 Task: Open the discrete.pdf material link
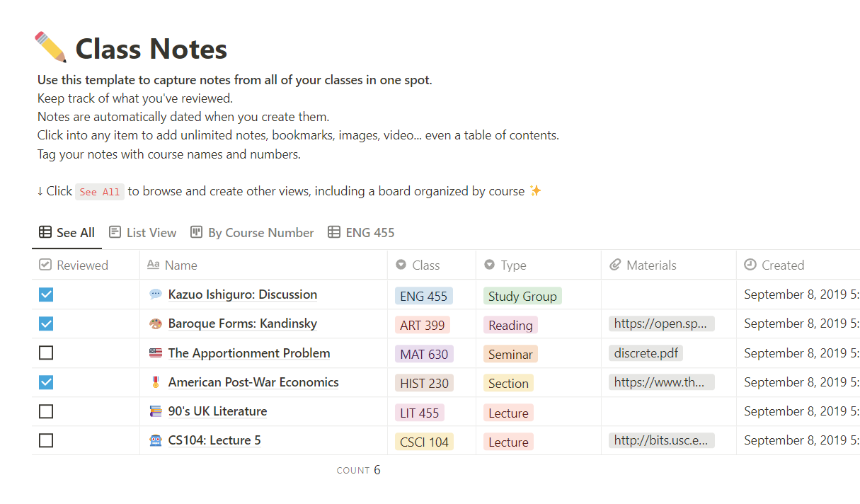click(645, 353)
